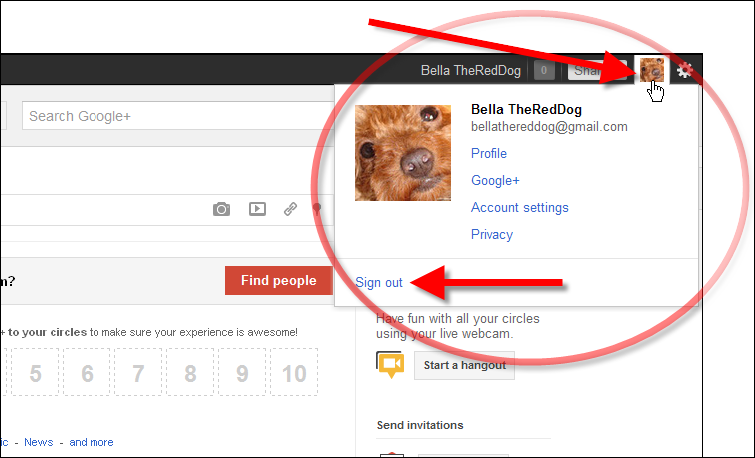Open the notifications counter showing 0

[x=544, y=70]
